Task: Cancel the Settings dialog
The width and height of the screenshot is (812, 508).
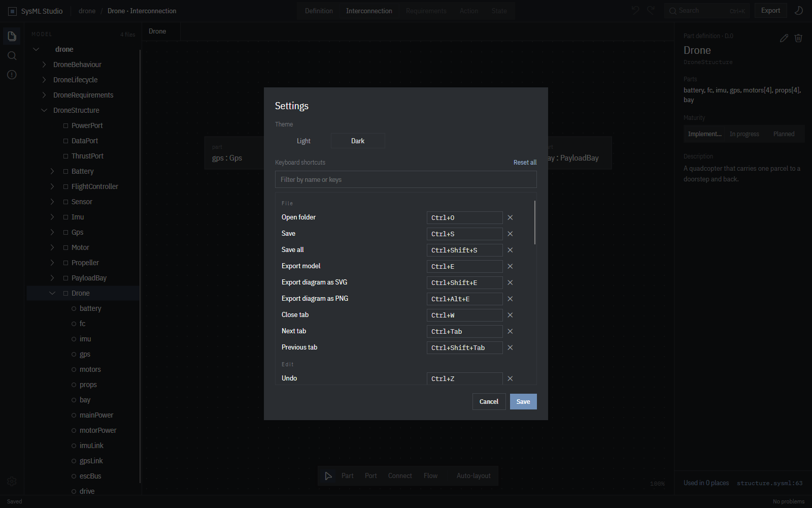Action: 489,401
